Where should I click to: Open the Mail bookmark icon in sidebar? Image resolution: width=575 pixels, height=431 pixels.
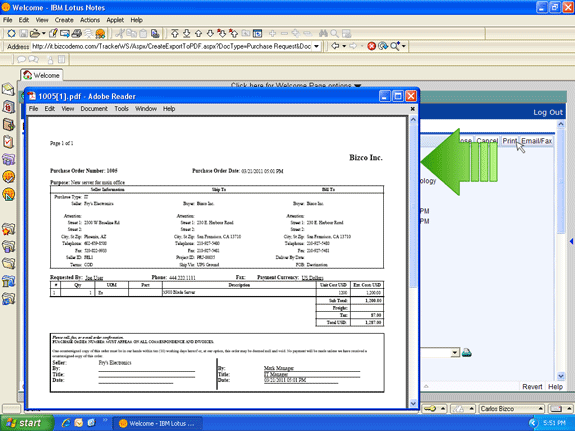coord(8,89)
